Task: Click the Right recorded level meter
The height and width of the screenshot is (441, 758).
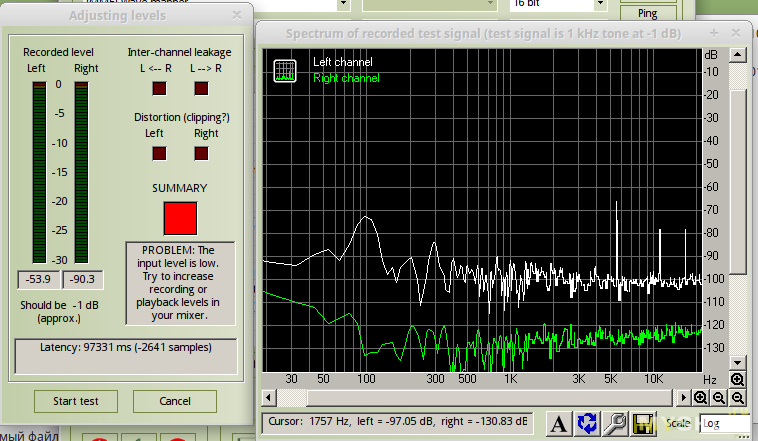Action: tap(82, 173)
